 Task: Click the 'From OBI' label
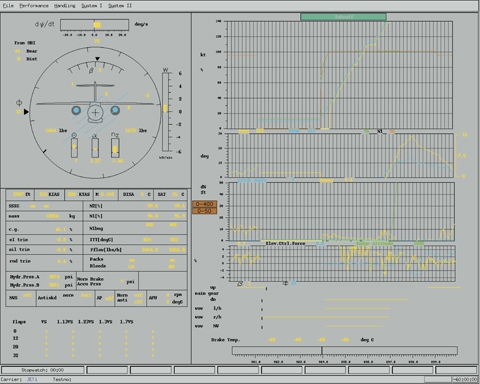(x=25, y=43)
